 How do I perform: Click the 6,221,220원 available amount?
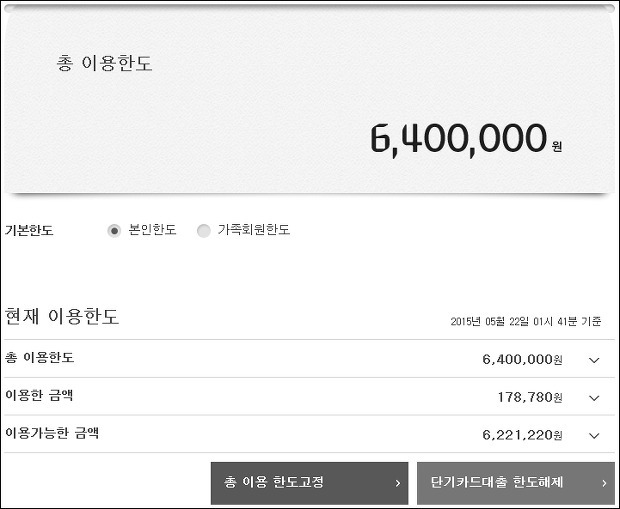click(522, 435)
